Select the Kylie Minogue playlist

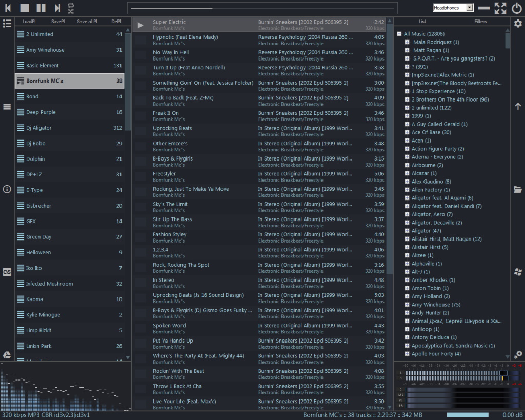tap(70, 315)
